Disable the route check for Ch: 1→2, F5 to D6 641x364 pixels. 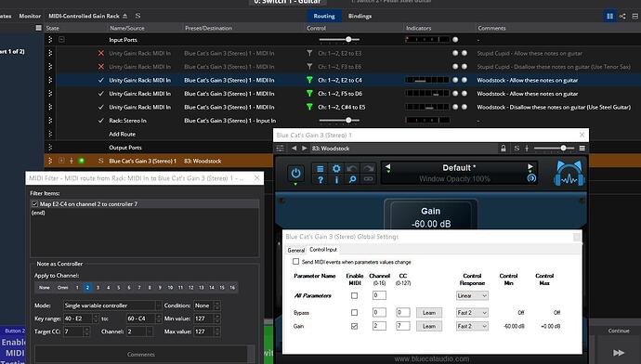[x=101, y=94]
